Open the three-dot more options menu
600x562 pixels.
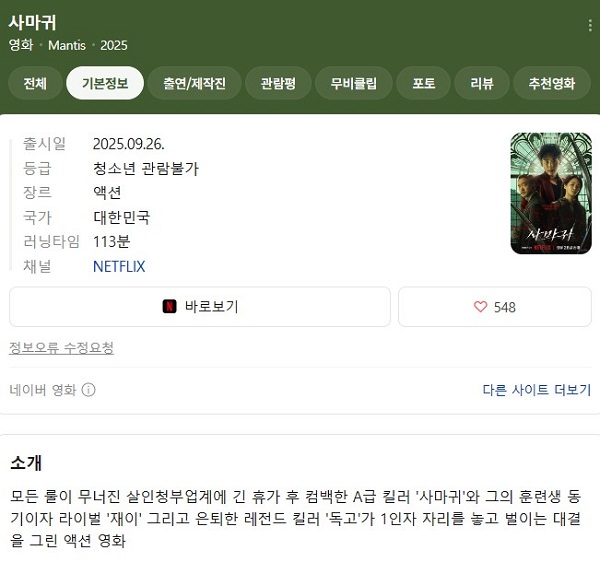[590, 26]
